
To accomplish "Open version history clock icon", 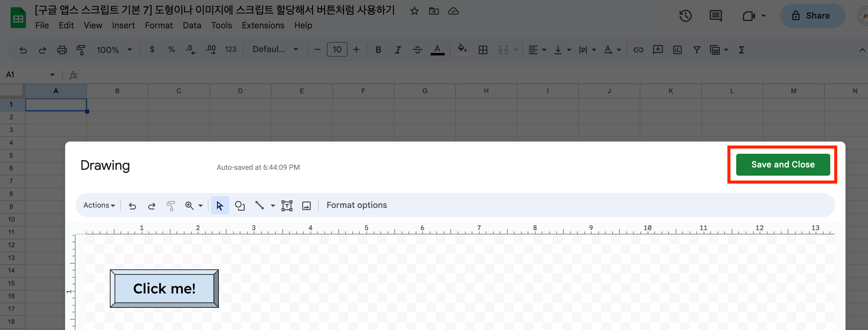I will [x=685, y=16].
